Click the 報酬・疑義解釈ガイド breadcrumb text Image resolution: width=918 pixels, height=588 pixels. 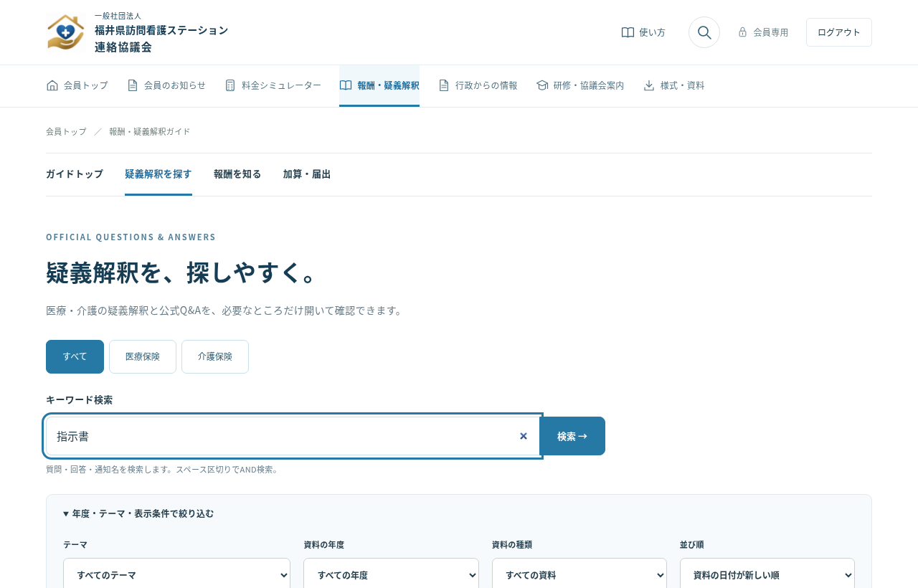pyautogui.click(x=150, y=132)
